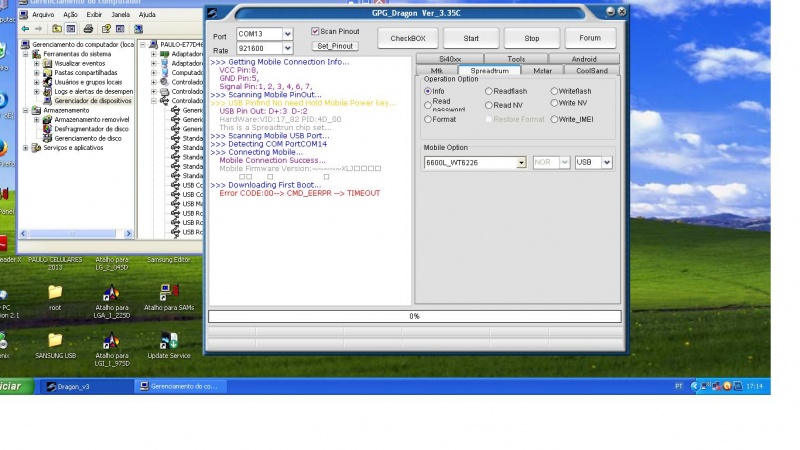
Task: Click the Stop button
Action: (532, 38)
